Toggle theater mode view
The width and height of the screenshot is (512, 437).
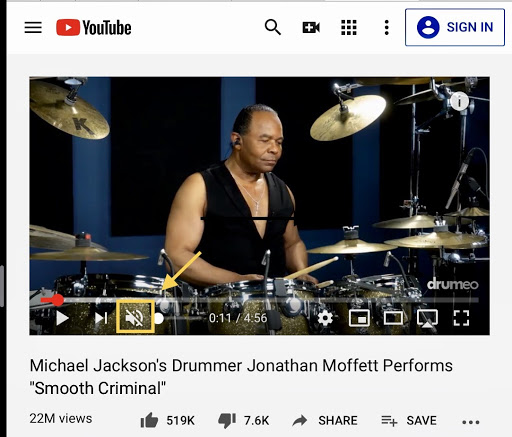pyautogui.click(x=393, y=318)
